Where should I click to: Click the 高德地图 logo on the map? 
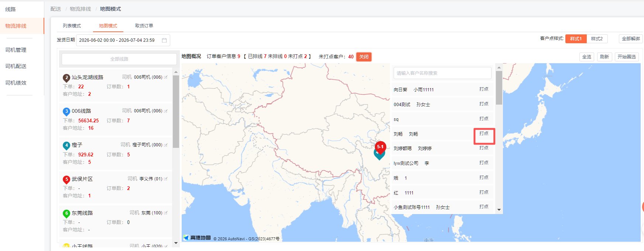click(x=197, y=238)
